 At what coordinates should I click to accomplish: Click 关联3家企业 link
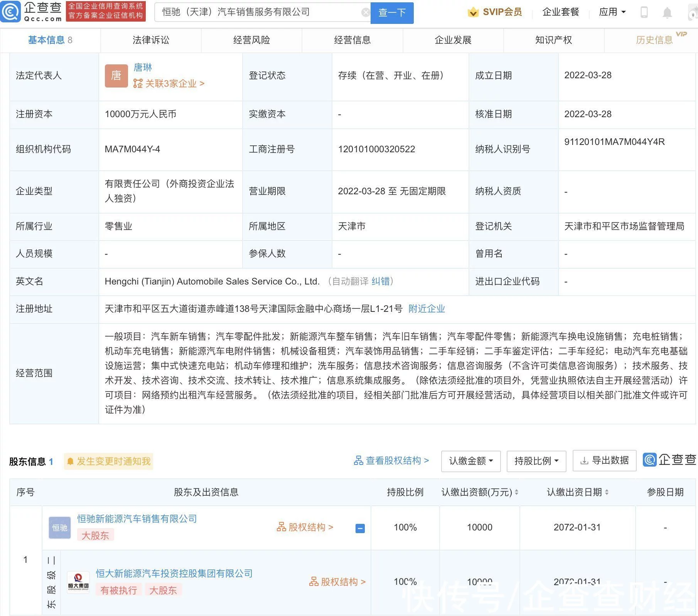[169, 84]
